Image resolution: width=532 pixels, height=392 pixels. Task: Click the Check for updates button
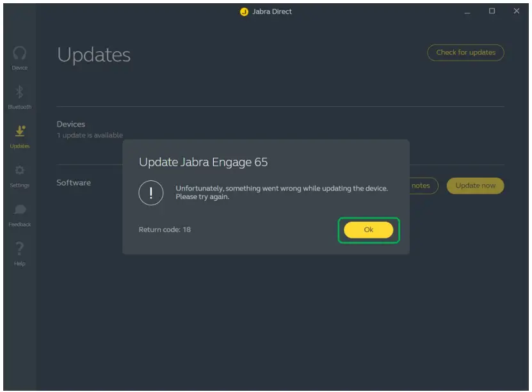pyautogui.click(x=465, y=52)
